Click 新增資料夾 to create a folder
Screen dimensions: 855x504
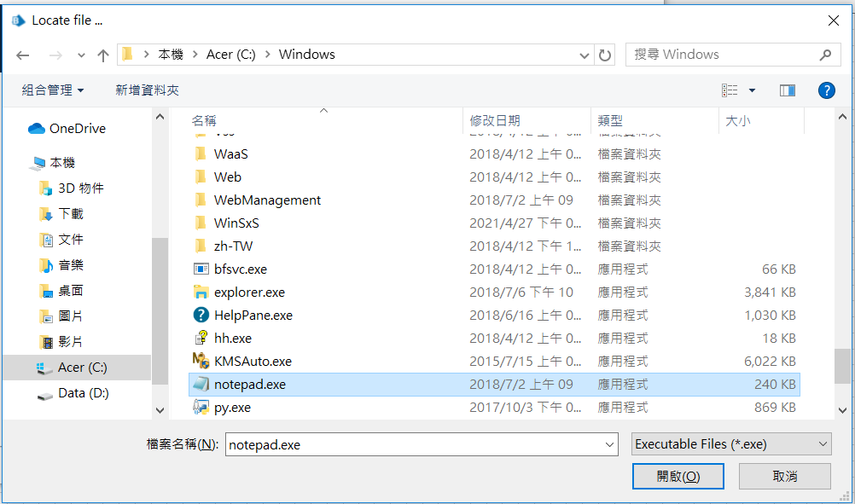(x=148, y=90)
